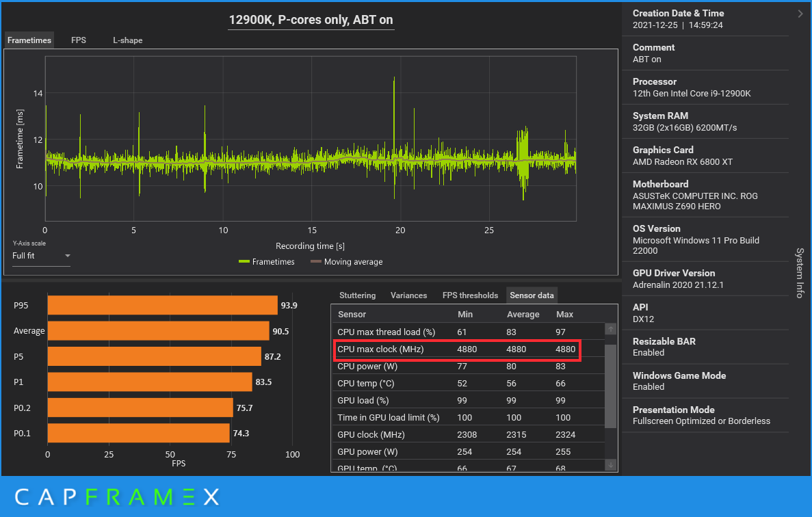Click the API DX12 entry
This screenshot has height=517, width=812.
705,313
